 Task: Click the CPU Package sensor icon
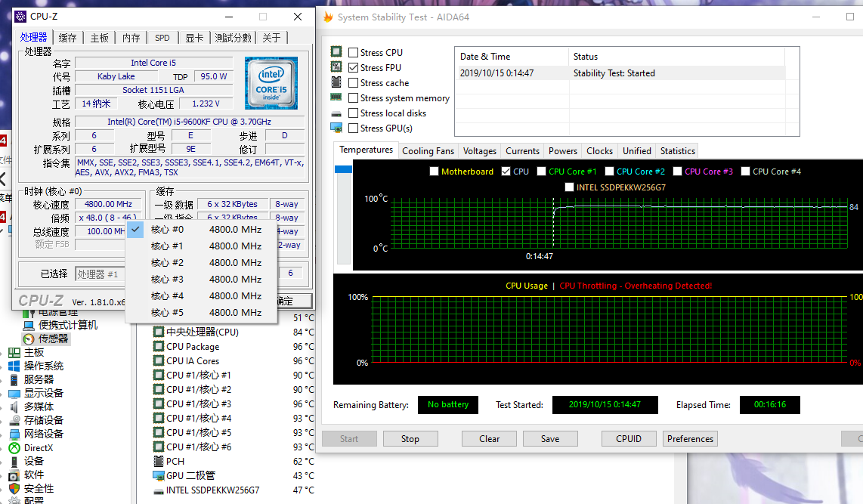tap(159, 347)
